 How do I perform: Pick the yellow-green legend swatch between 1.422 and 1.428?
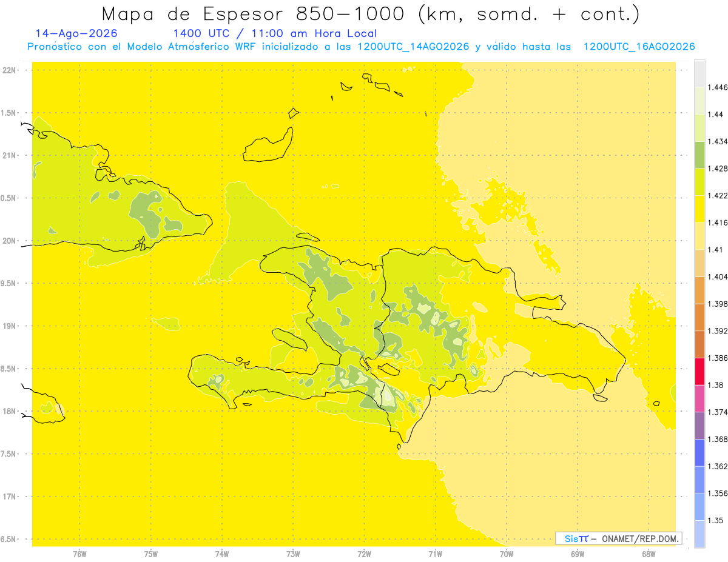pos(699,182)
